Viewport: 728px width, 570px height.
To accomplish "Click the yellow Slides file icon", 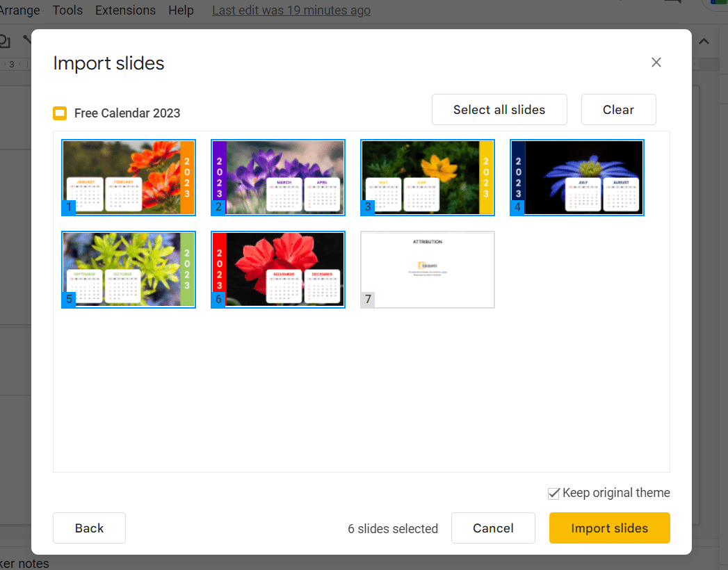I will tap(60, 113).
